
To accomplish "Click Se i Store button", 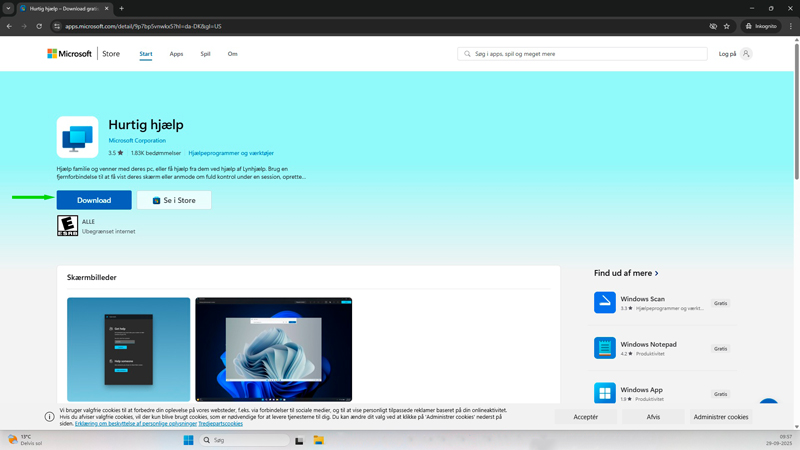I will [174, 200].
